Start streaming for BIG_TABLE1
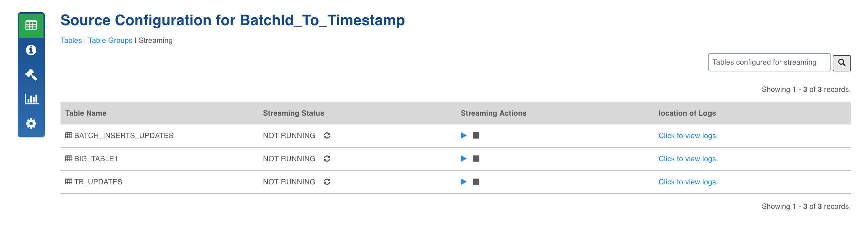The height and width of the screenshot is (234, 868). [x=463, y=159]
